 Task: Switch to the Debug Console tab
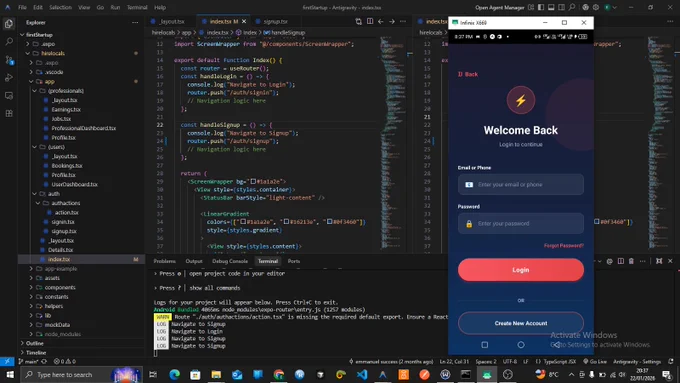230,261
